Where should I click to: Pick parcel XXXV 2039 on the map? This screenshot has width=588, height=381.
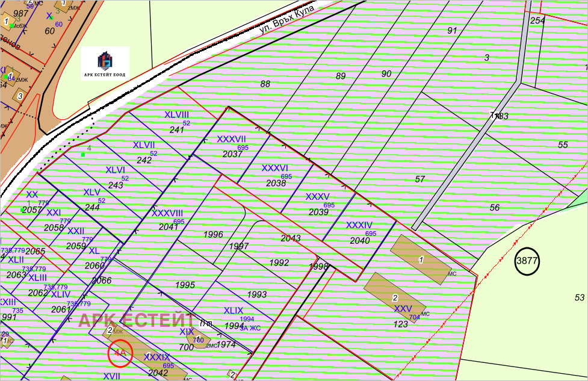pos(318,204)
